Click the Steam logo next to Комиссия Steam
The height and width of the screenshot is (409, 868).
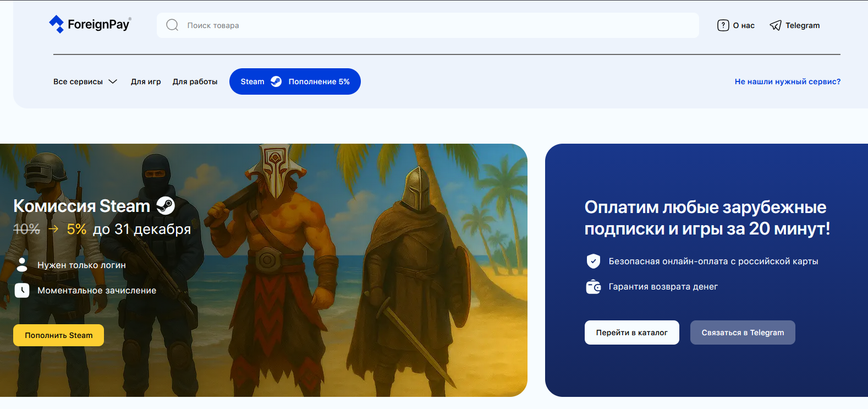[x=166, y=206]
